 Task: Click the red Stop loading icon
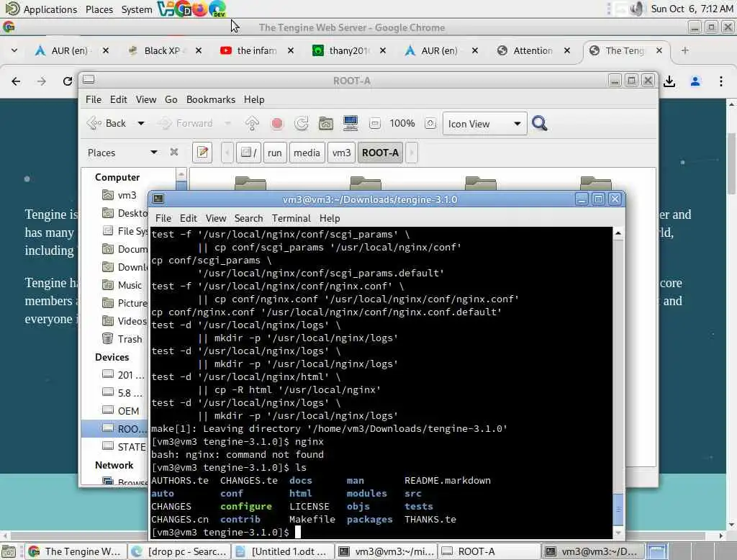click(277, 123)
